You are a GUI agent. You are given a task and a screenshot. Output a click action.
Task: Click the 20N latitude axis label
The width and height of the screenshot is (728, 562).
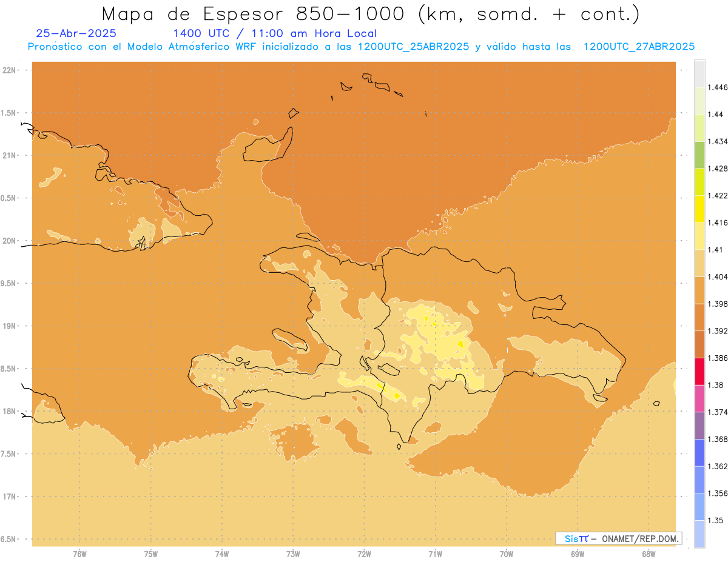pyautogui.click(x=9, y=241)
